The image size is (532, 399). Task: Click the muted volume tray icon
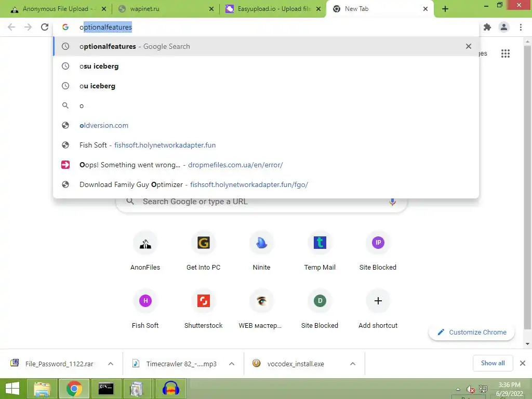pyautogui.click(x=470, y=389)
